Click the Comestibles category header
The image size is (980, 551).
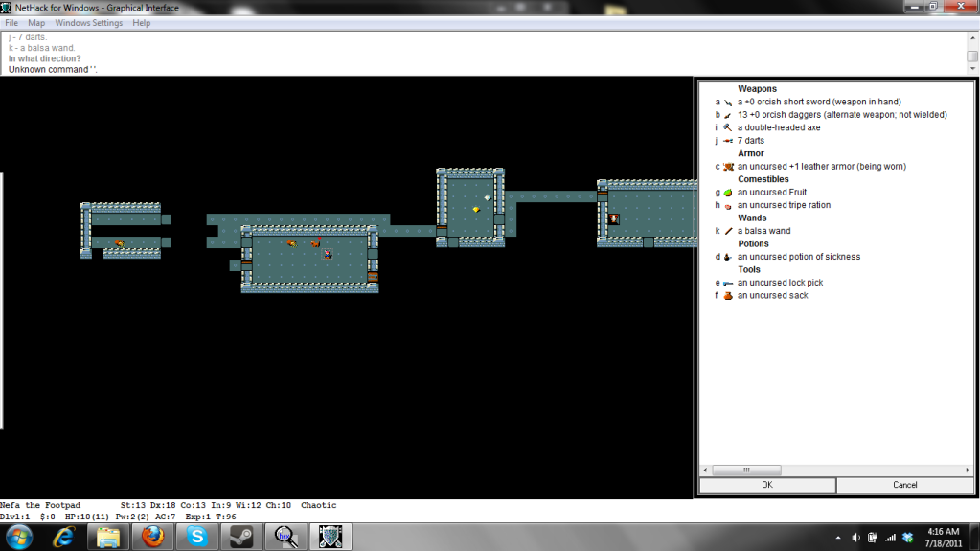pyautogui.click(x=763, y=179)
